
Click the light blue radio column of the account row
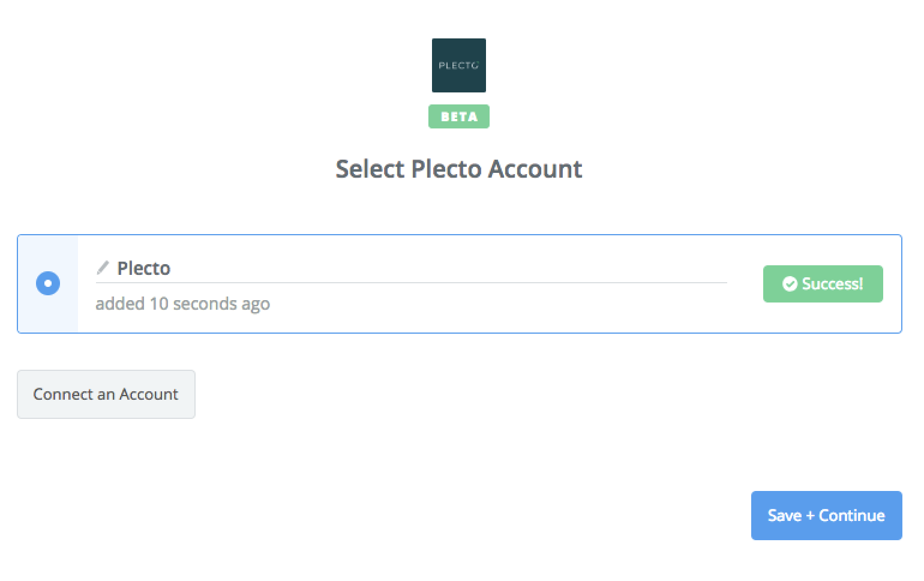[48, 284]
